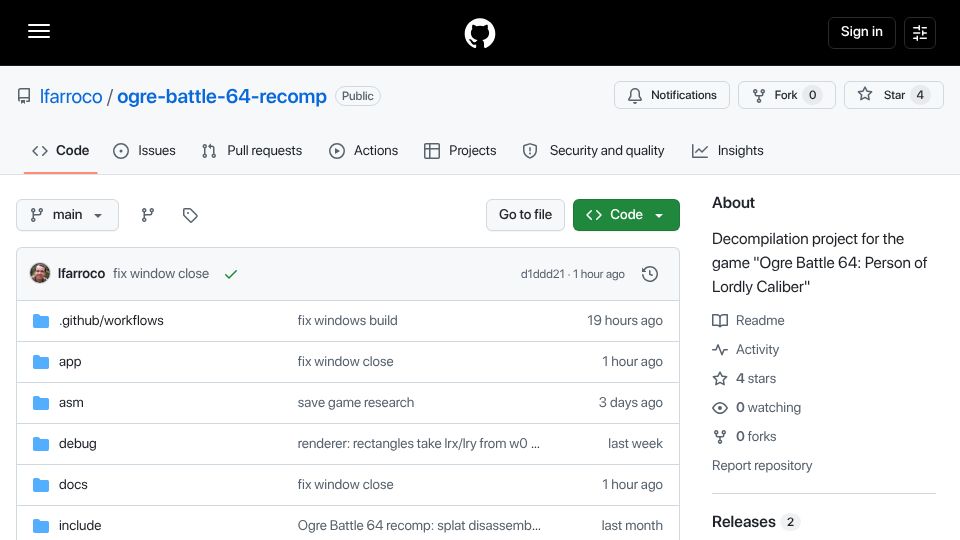Image resolution: width=960 pixels, height=540 pixels.
Task: View branches via the branch icon
Action: 148,215
